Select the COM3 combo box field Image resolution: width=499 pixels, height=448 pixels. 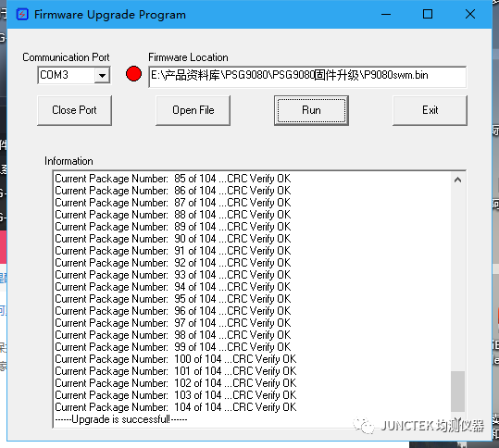tap(74, 75)
